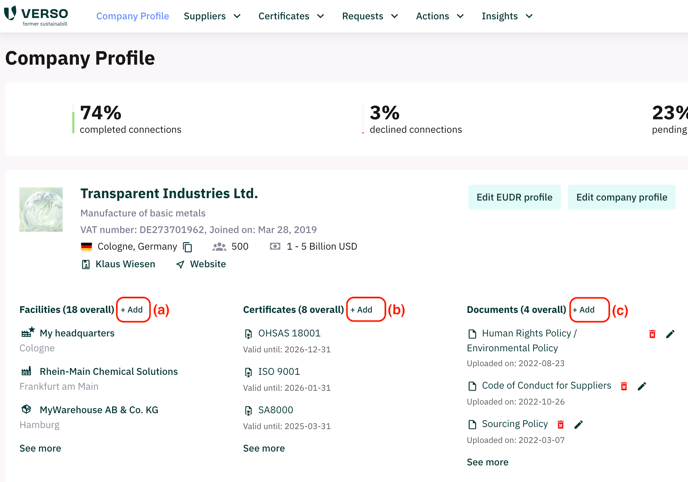Viewport: 688px width, 482px height.
Task: Add a new facility
Action: pos(132,310)
